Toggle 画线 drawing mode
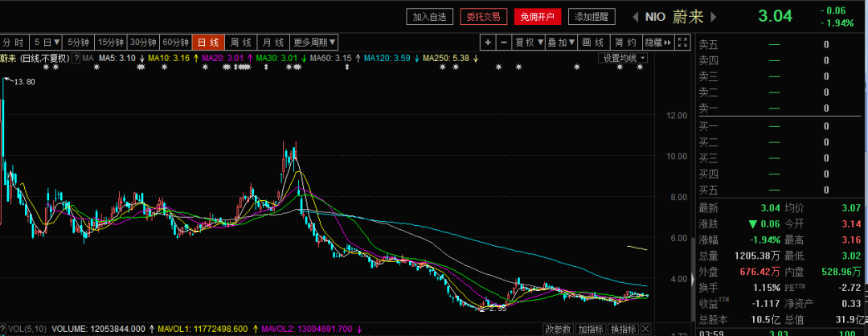Viewport: 868px width, 336px height. [x=593, y=43]
